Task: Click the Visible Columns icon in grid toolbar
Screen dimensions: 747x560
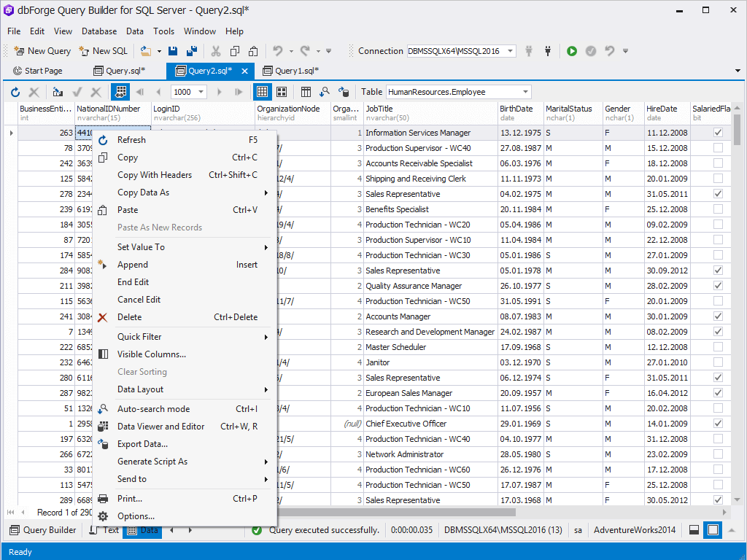Action: coord(306,92)
